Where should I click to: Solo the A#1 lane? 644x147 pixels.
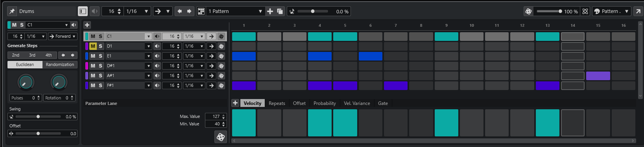click(100, 75)
